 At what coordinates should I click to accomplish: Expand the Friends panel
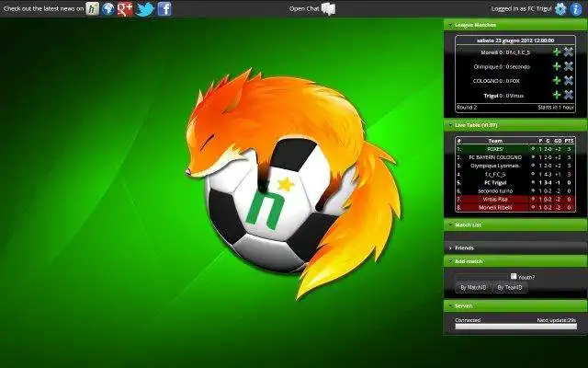(515, 247)
